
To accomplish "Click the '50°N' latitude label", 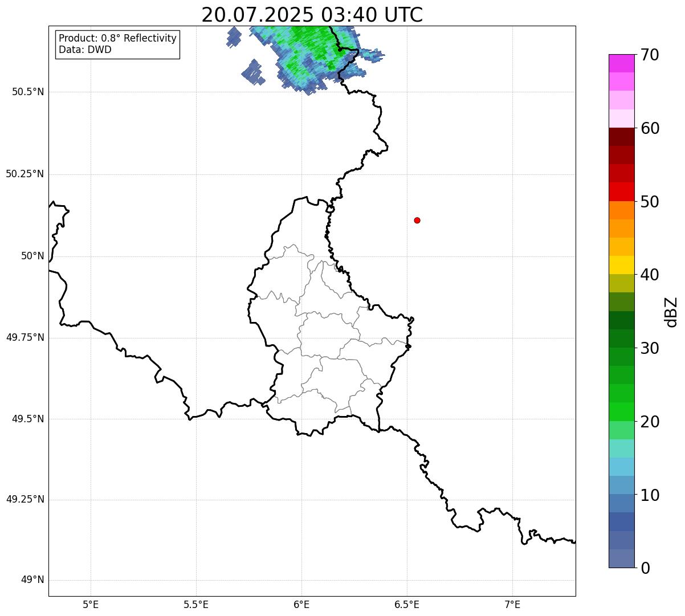I will point(32,256).
